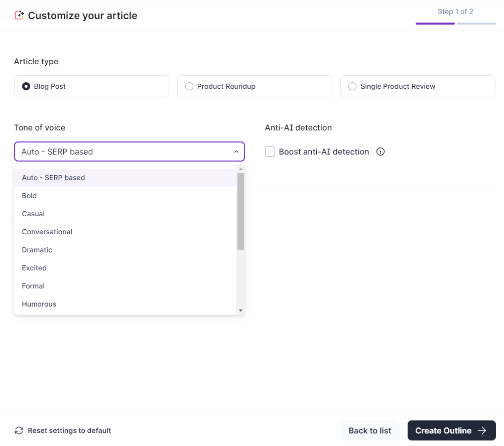Viewport: 504px width, 446px height.
Task: Click the reset arrows icon
Action: pos(19,430)
